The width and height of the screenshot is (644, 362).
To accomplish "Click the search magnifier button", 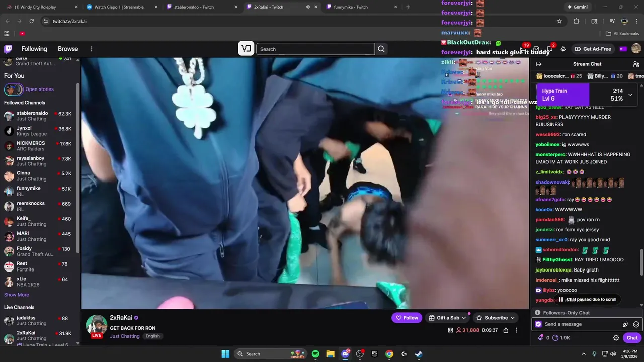I will 381,49.
